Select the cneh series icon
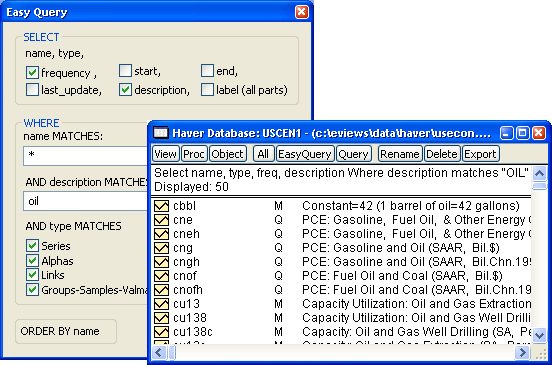The width and height of the screenshot is (552, 365). [x=161, y=234]
